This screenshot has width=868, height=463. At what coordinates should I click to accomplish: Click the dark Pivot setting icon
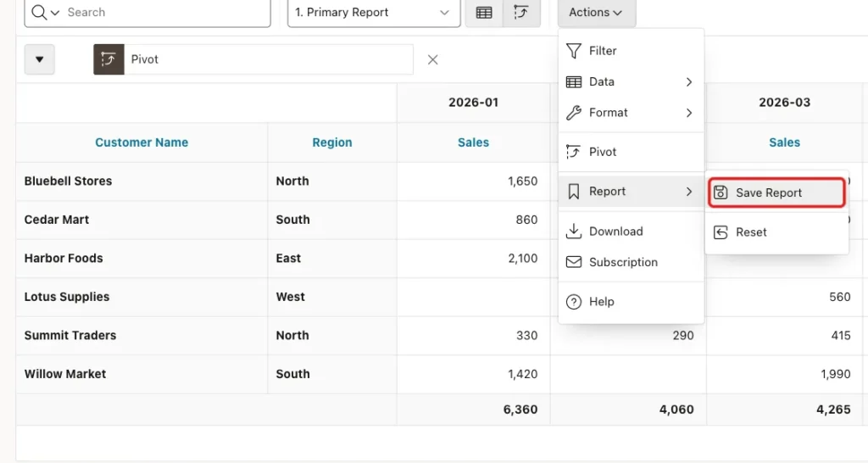(108, 59)
